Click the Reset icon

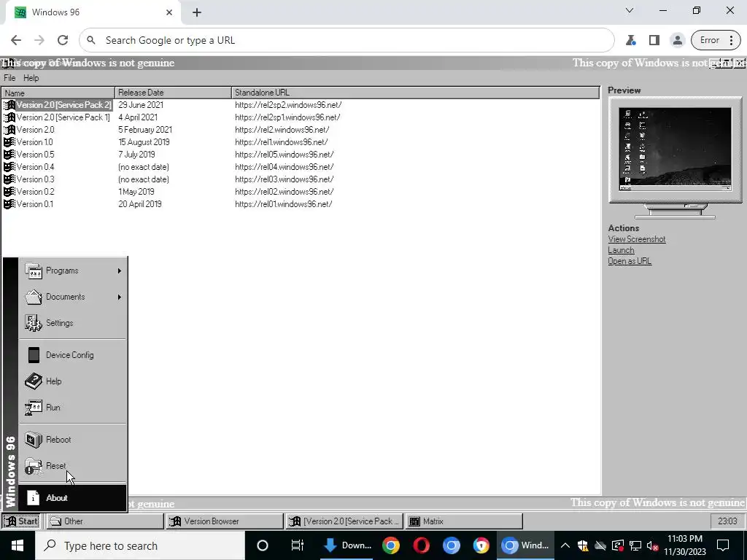pyautogui.click(x=34, y=466)
